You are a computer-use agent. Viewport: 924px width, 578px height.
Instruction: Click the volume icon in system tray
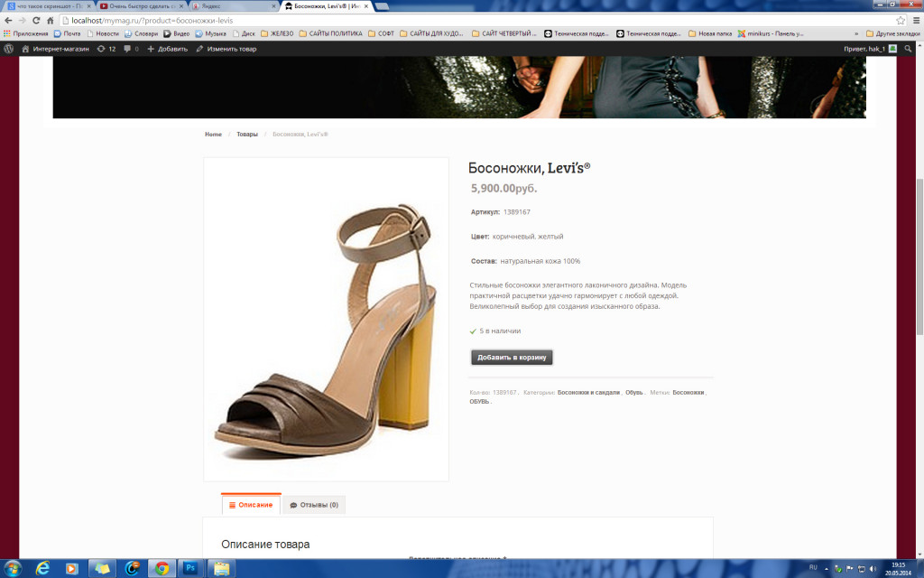click(873, 569)
